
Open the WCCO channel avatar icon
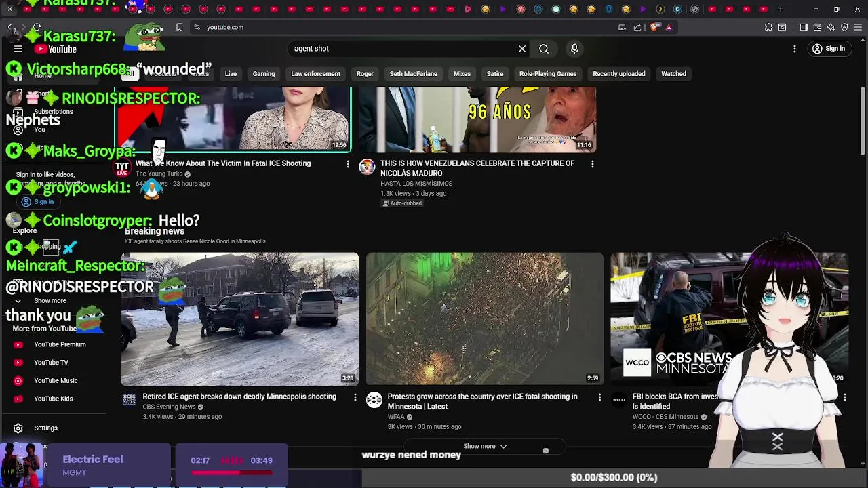tap(618, 400)
